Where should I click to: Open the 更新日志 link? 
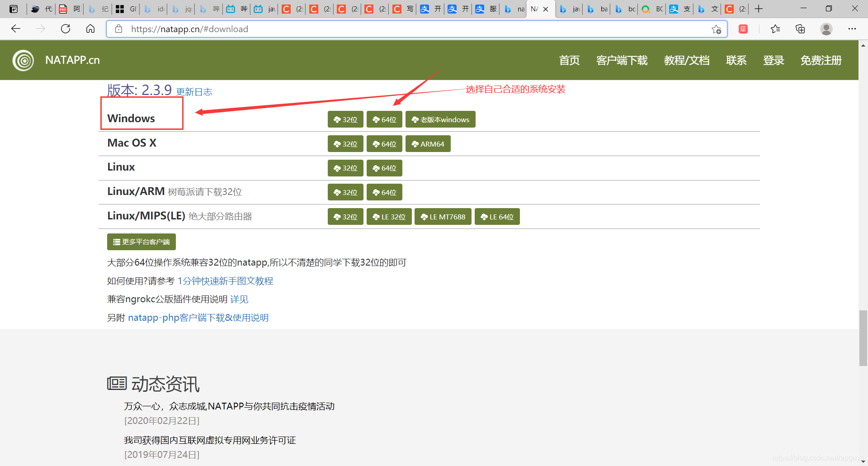point(194,92)
